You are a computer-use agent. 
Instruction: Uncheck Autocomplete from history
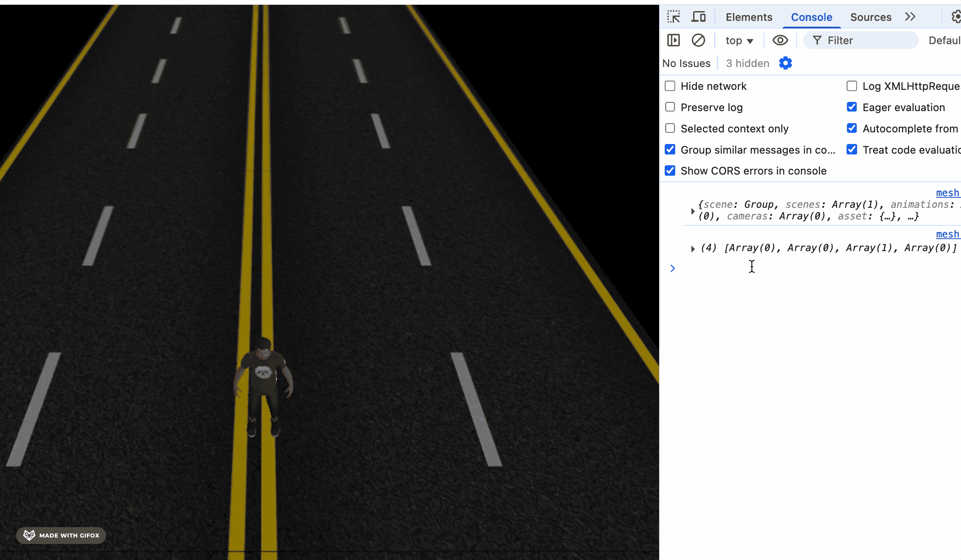[x=852, y=128]
